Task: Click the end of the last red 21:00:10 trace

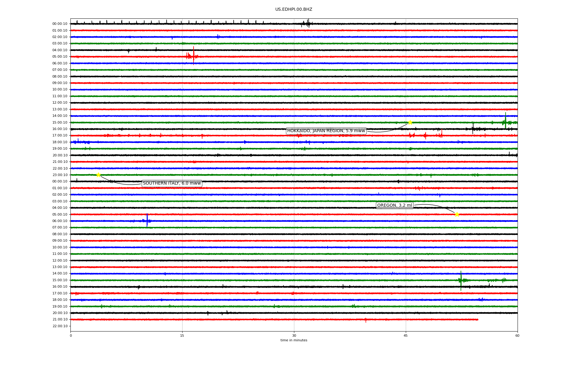Action: point(477,320)
